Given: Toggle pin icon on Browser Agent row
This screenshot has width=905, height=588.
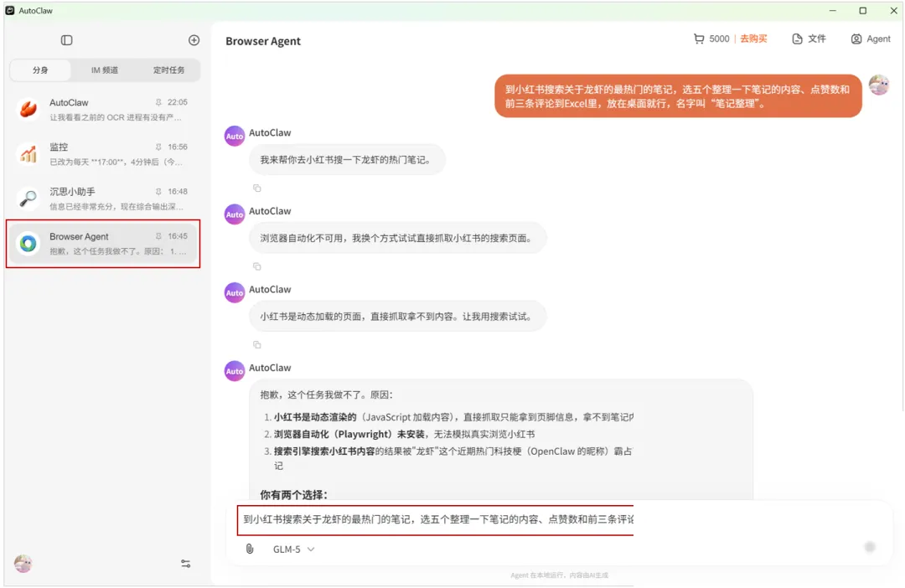Looking at the screenshot, I should pyautogui.click(x=158, y=236).
